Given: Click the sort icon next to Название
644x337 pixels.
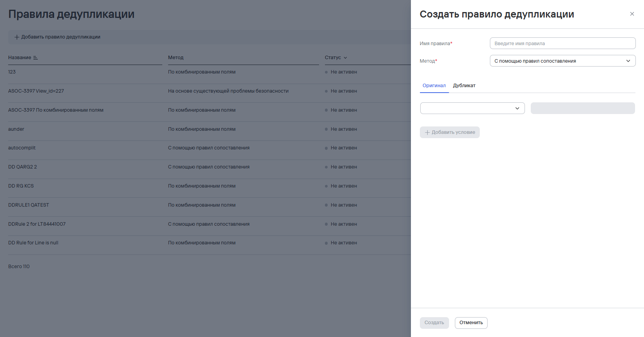Looking at the screenshot, I should 35,58.
